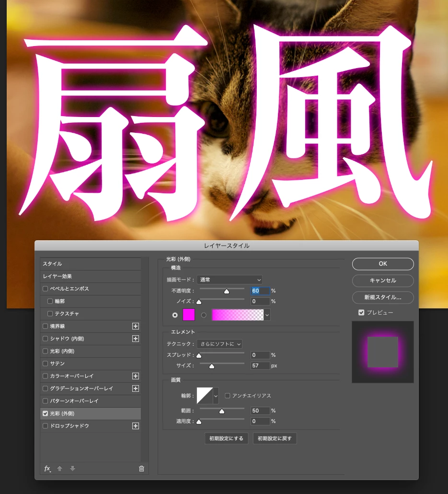The height and width of the screenshot is (494, 448).
Task: Open the gradient picker dropdown arrow
Action: [267, 315]
